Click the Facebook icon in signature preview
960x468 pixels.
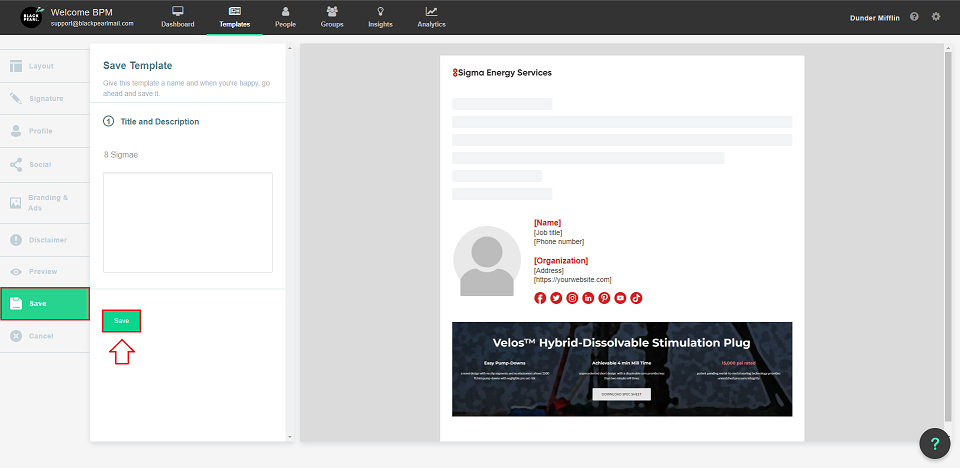pyautogui.click(x=540, y=298)
